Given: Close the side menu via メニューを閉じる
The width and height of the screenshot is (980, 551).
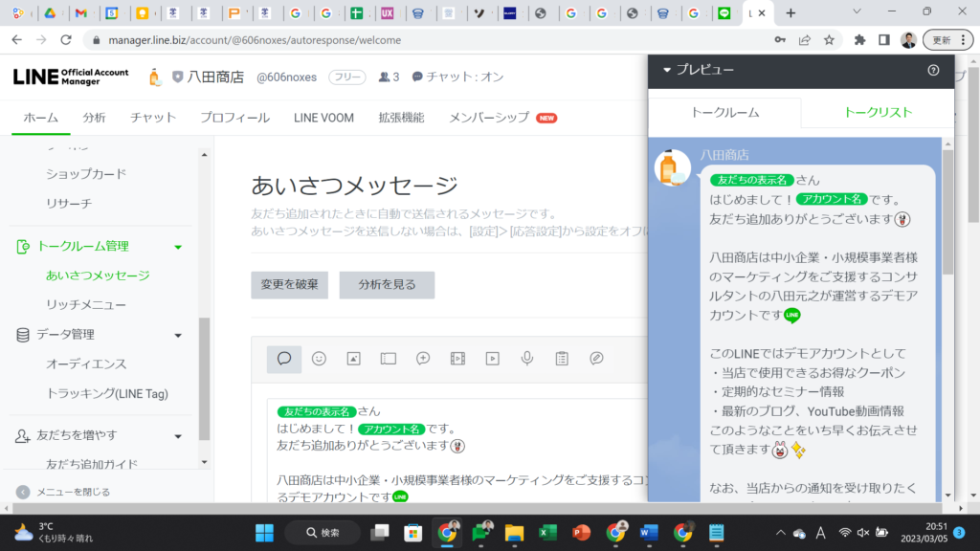Looking at the screenshot, I should coord(63,493).
